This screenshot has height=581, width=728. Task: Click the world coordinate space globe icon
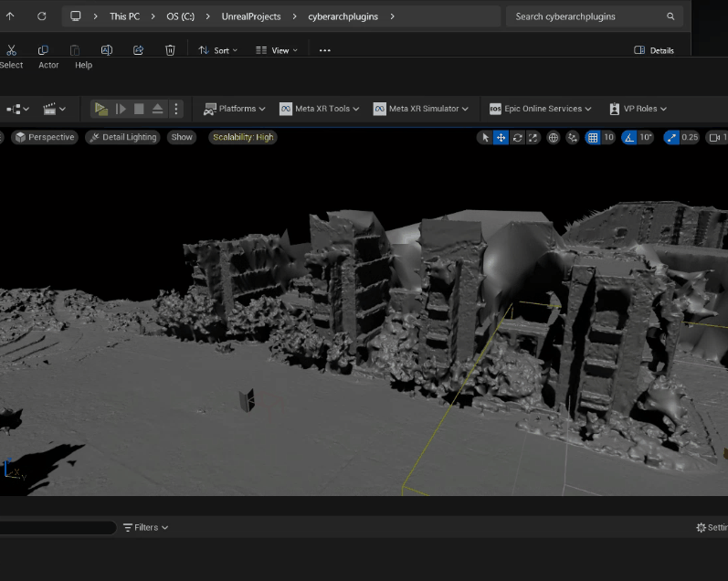tap(554, 137)
